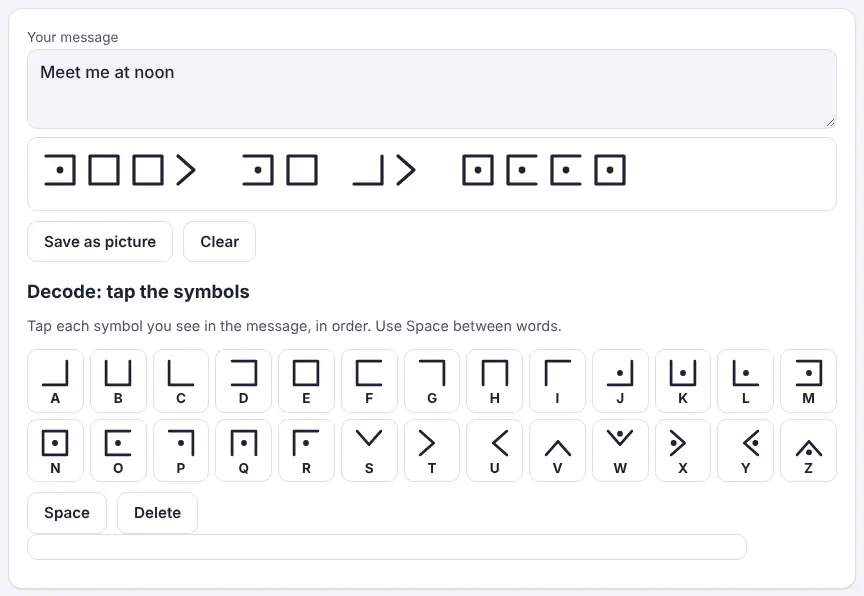Image resolution: width=864 pixels, height=596 pixels.
Task: Tap the dotted symbol for letter O
Action: click(x=118, y=451)
